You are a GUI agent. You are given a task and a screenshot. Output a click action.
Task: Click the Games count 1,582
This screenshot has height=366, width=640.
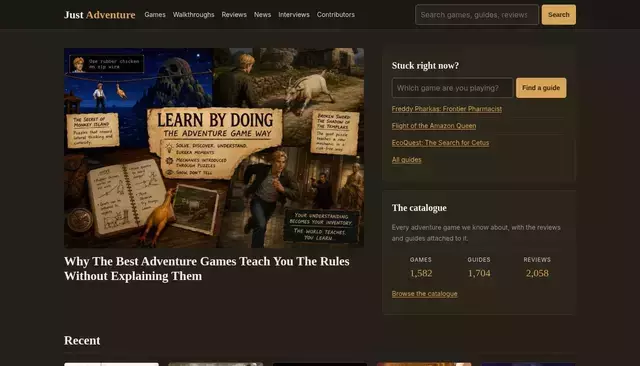(421, 273)
